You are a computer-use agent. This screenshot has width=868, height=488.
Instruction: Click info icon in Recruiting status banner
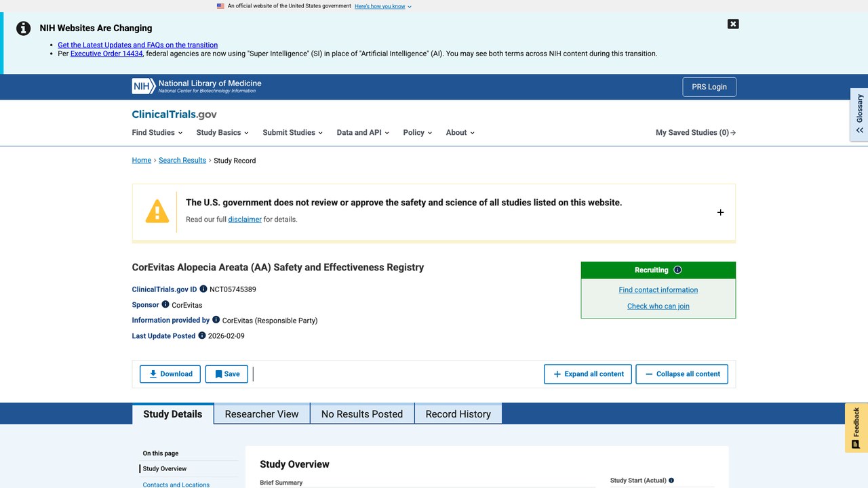point(677,270)
